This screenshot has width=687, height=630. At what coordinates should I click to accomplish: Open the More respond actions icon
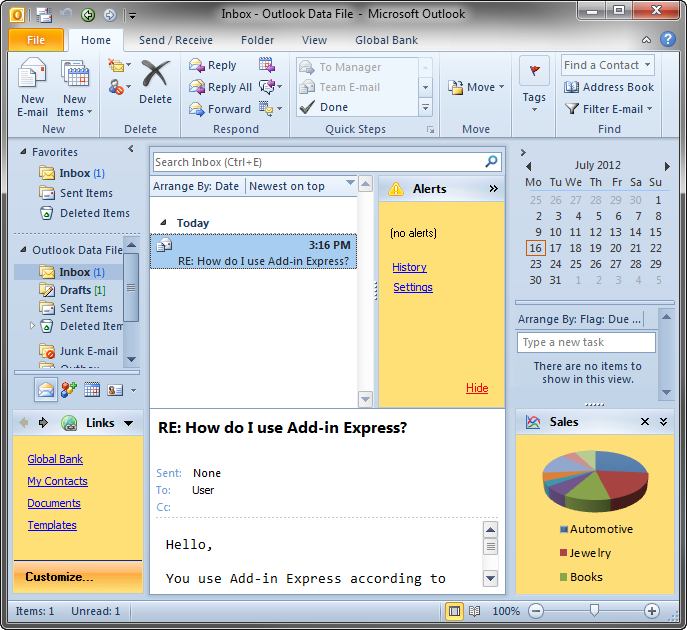pyautogui.click(x=270, y=108)
